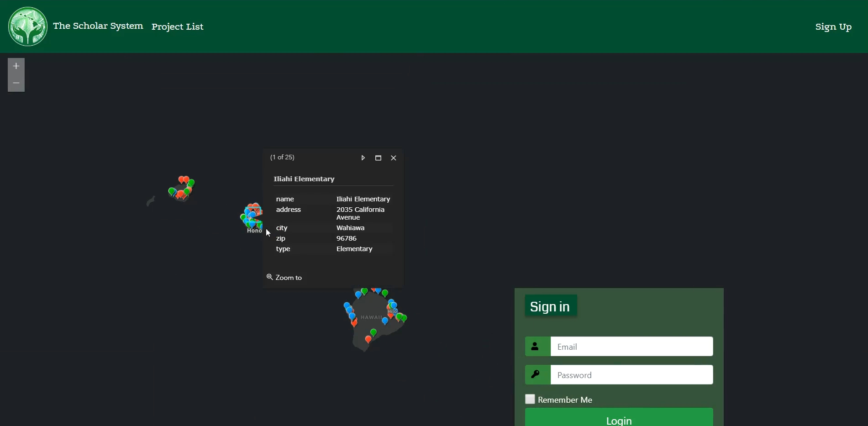Image resolution: width=868 pixels, height=426 pixels.
Task: Open the Project List page
Action: pos(177,26)
